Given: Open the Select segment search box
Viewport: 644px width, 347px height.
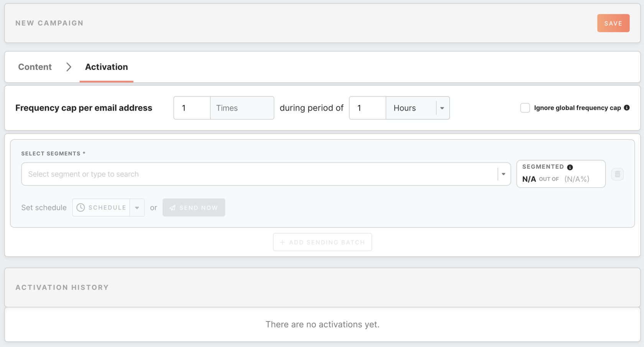Looking at the screenshot, I should 266,174.
